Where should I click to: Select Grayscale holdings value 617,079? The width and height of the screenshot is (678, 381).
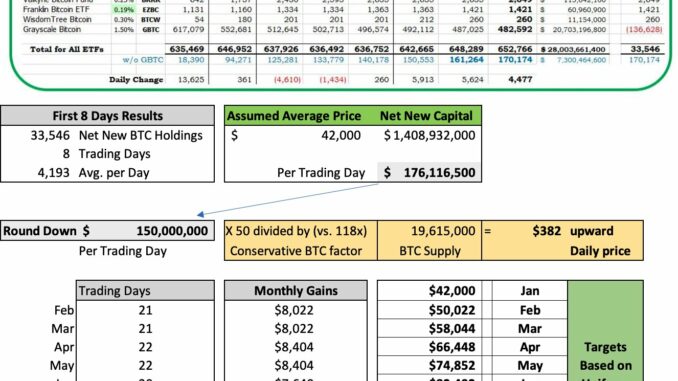pos(188,29)
